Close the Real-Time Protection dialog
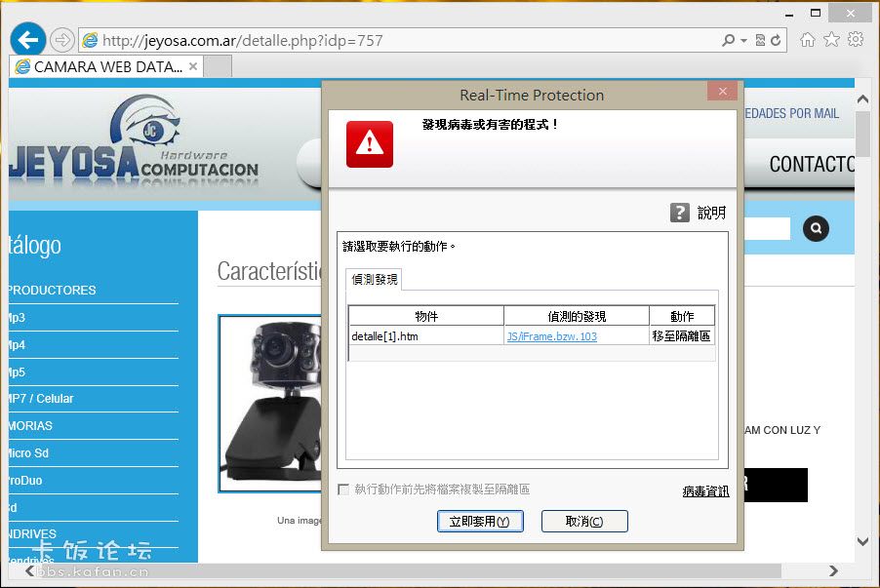880x588 pixels. coord(722,91)
